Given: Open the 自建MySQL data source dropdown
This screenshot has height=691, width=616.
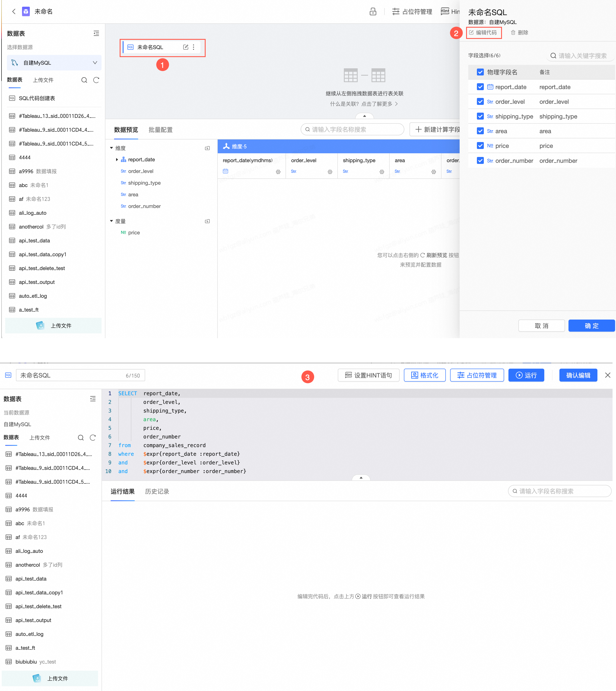Looking at the screenshot, I should pyautogui.click(x=54, y=63).
